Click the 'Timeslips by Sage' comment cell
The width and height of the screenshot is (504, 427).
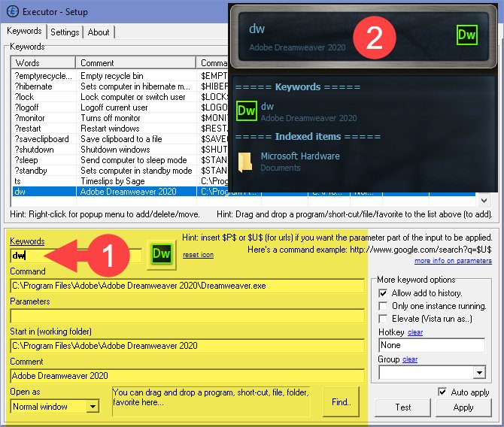(x=136, y=181)
